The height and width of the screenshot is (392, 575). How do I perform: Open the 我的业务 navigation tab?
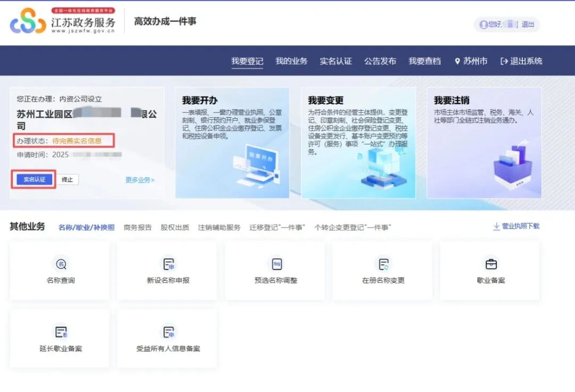tap(292, 61)
